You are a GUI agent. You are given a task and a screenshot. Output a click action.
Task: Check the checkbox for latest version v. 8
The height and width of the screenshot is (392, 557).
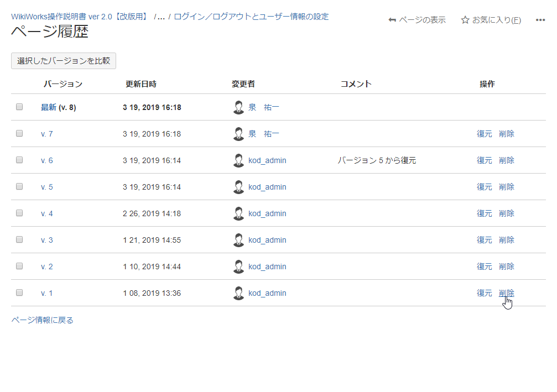(x=19, y=107)
